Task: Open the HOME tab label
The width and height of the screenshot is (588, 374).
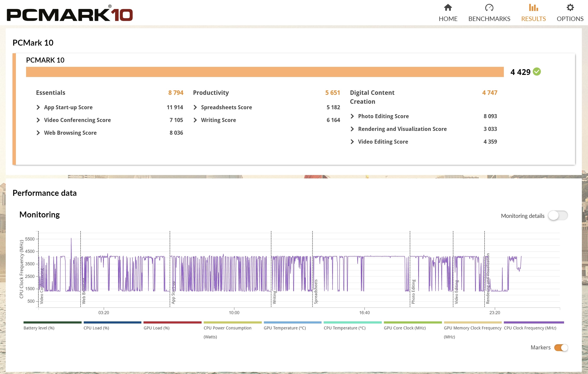Action: [x=448, y=19]
